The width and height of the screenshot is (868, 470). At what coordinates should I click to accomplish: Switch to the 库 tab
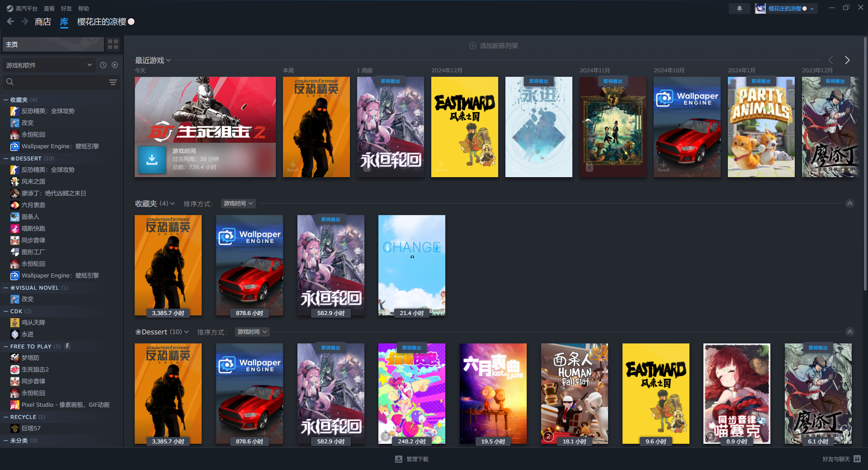(64, 21)
